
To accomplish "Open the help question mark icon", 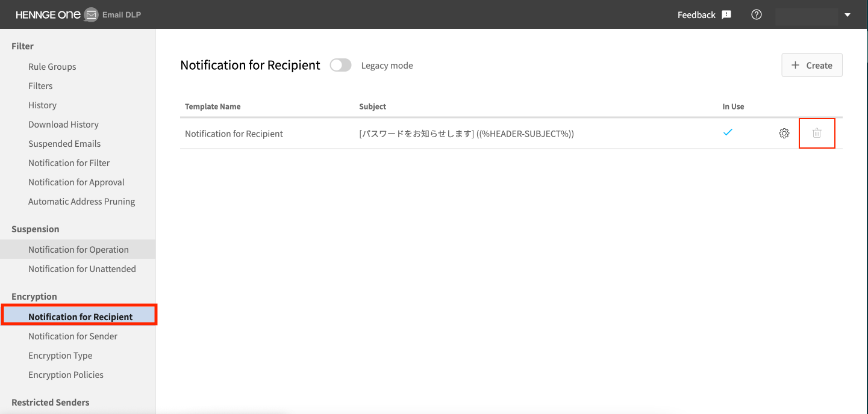I will (x=757, y=14).
